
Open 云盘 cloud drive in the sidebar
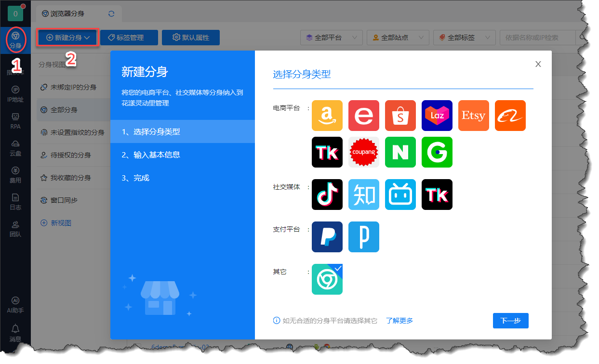[x=15, y=148]
